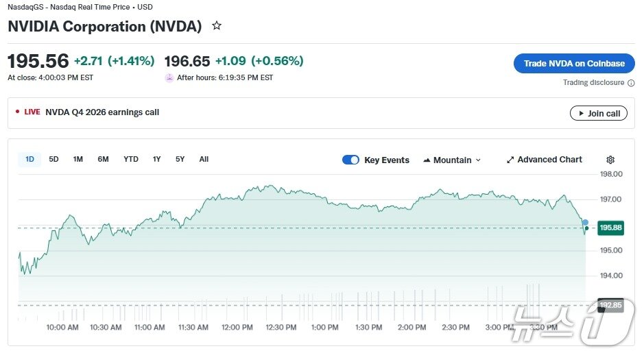The width and height of the screenshot is (644, 355).
Task: Switch to the 5Y time range
Action: tap(180, 159)
